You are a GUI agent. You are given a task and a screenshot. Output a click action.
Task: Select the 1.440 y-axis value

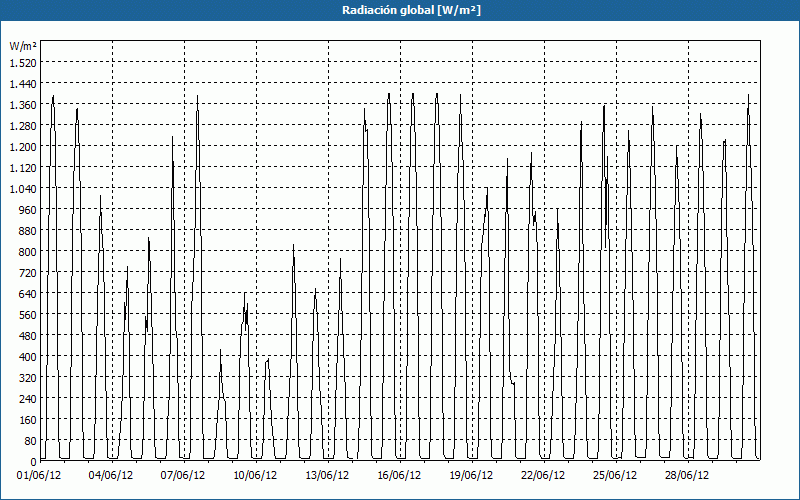pos(23,83)
